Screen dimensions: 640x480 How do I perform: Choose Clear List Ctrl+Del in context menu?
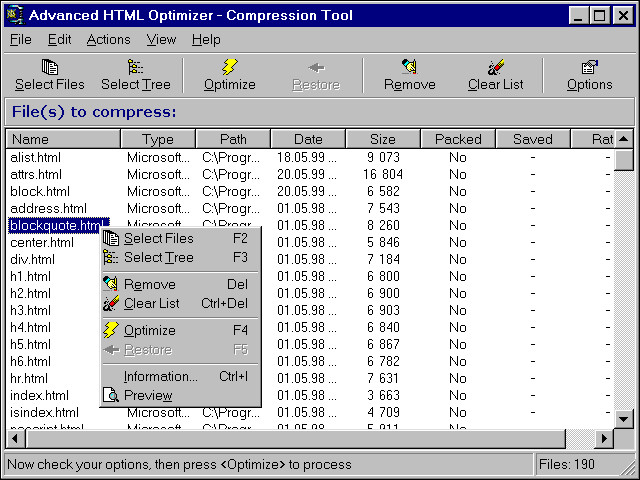[x=180, y=303]
